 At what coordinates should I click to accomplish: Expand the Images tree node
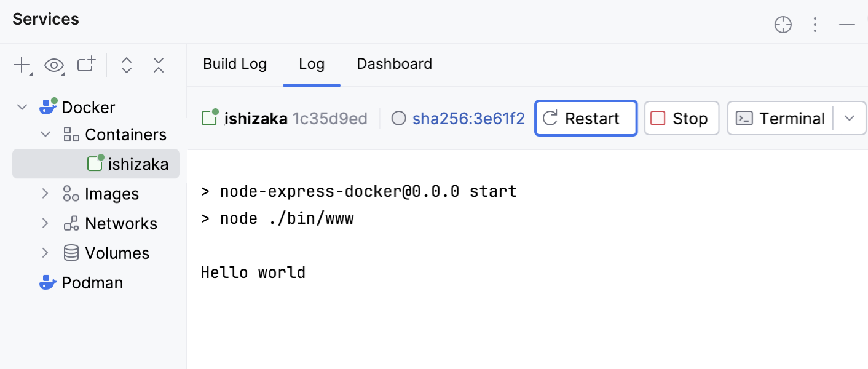pyautogui.click(x=44, y=194)
